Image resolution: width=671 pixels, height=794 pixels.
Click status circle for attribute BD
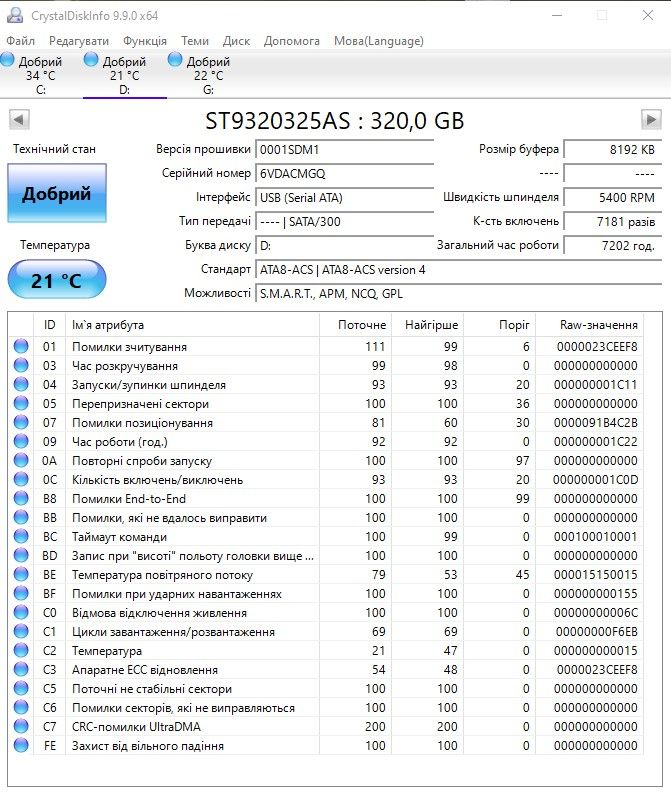[x=21, y=555]
